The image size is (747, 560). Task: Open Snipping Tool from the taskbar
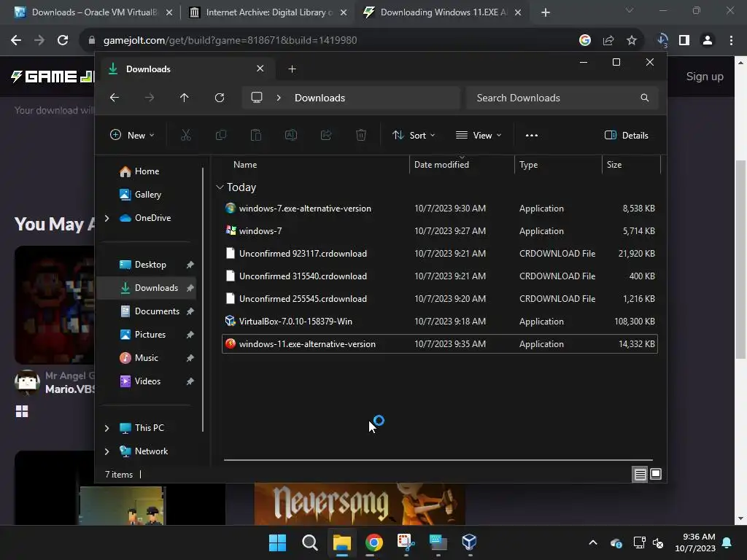coord(406,542)
